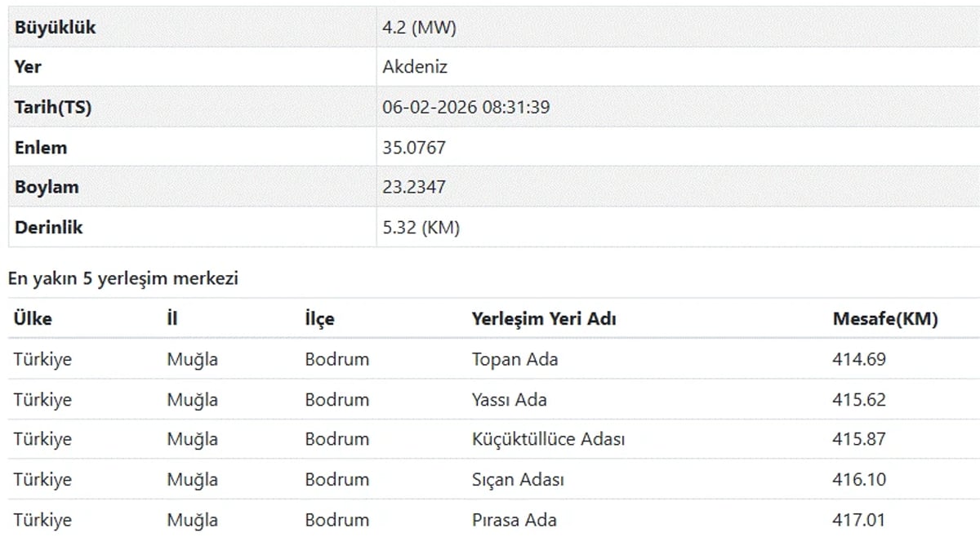980x555 pixels.
Task: Click the En yakın 5 yerleşim merkezi heading
Action: coord(122,279)
